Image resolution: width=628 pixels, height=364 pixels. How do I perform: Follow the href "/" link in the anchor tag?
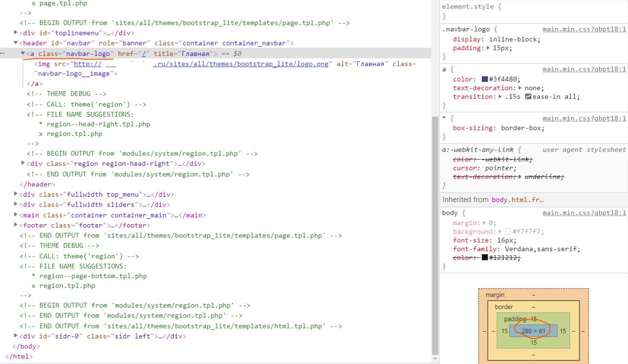tap(145, 53)
